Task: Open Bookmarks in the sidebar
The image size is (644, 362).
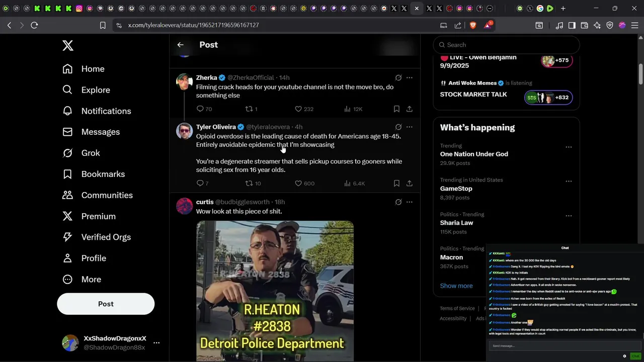Action: [x=94, y=174]
